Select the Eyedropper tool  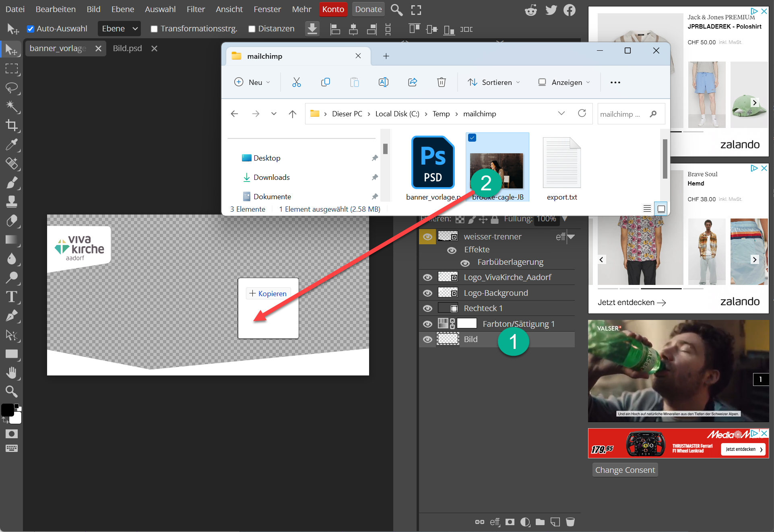tap(12, 144)
